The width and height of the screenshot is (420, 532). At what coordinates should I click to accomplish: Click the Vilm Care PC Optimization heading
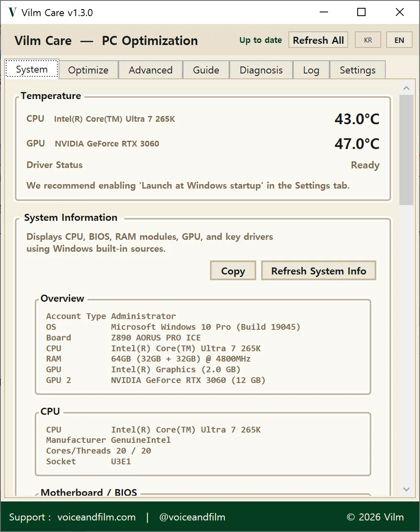(x=106, y=40)
